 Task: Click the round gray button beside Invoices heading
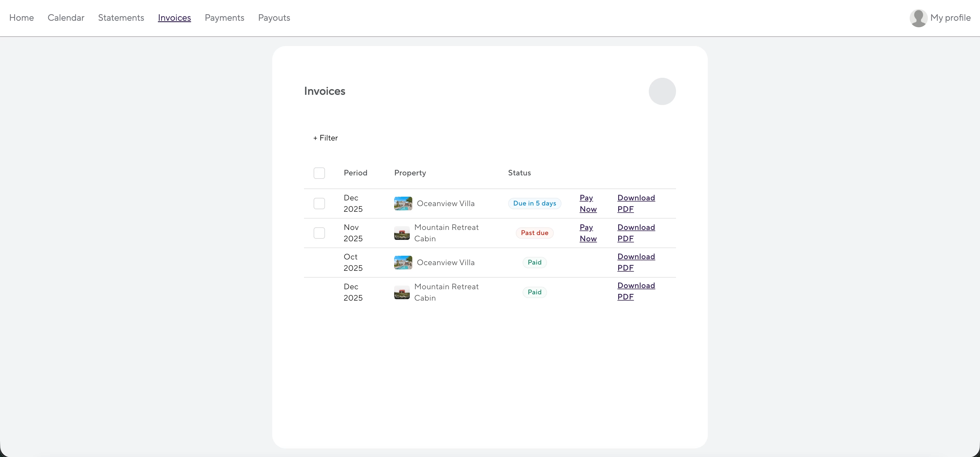coord(662,91)
